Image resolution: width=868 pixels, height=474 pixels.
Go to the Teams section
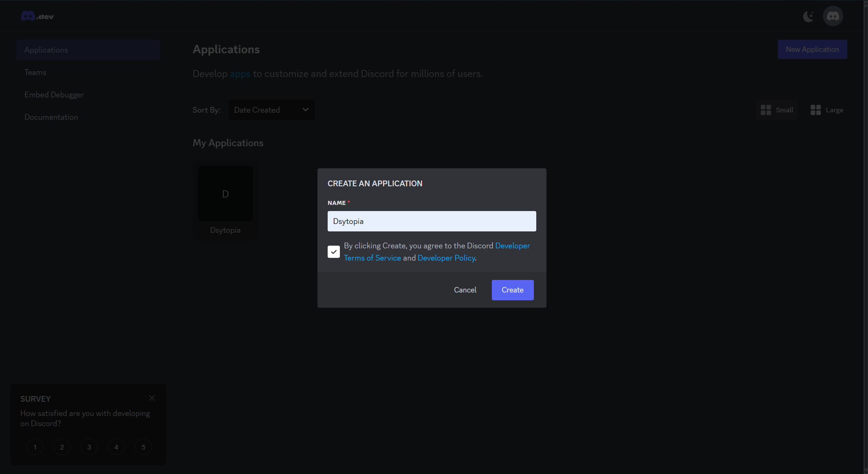click(35, 72)
